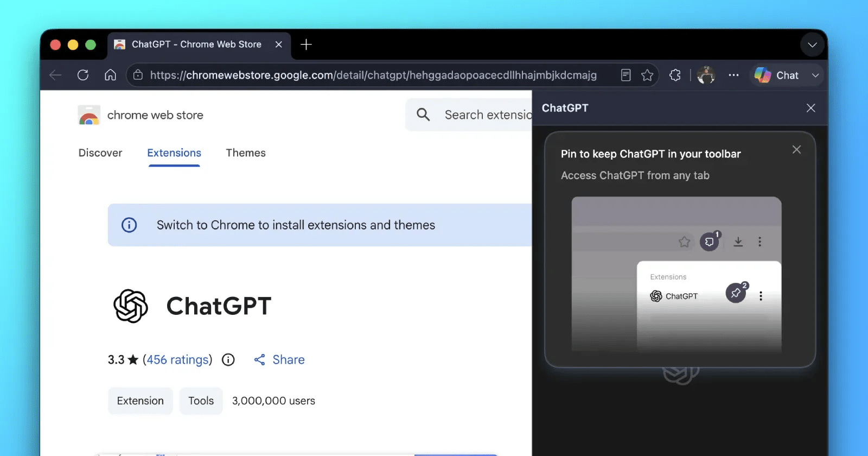Click the 3,000,000 users text
868x456 pixels.
pos(273,401)
